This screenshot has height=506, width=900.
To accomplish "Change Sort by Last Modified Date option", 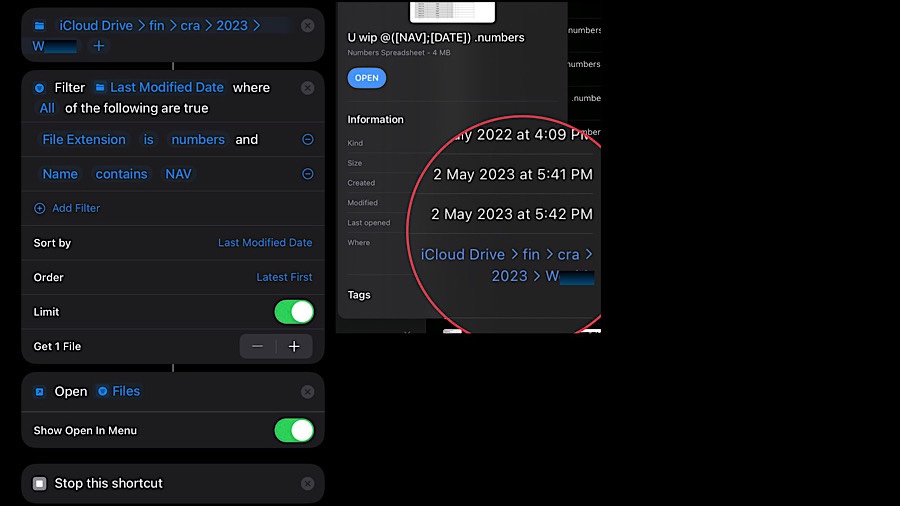I will 265,243.
